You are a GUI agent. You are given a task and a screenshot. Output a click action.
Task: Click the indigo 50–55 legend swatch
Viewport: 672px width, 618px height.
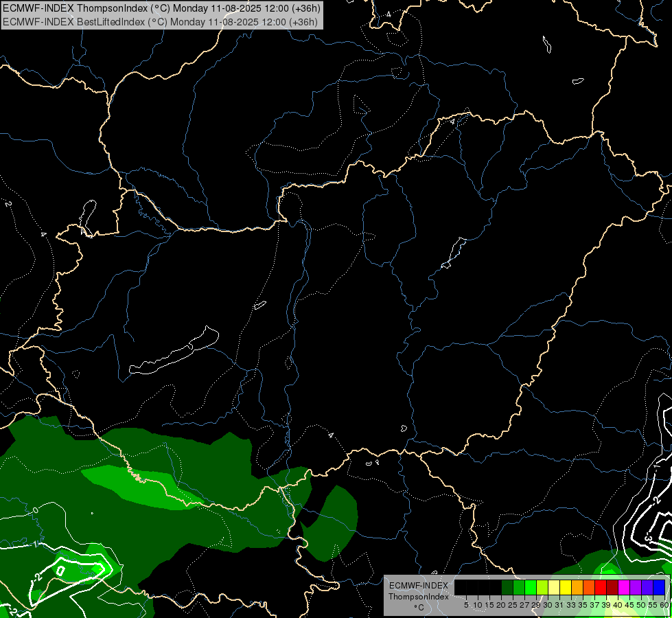647,587
